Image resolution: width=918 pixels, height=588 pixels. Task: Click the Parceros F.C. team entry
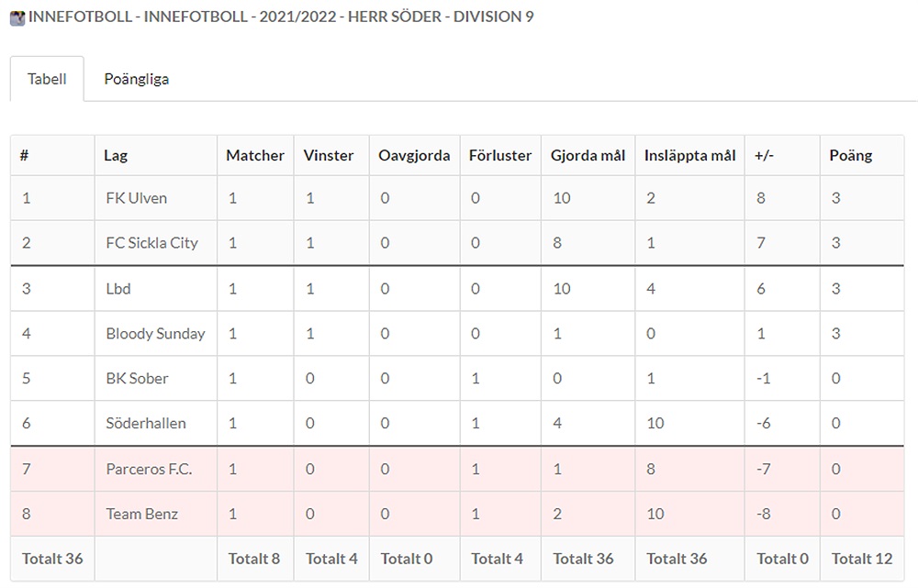149,469
